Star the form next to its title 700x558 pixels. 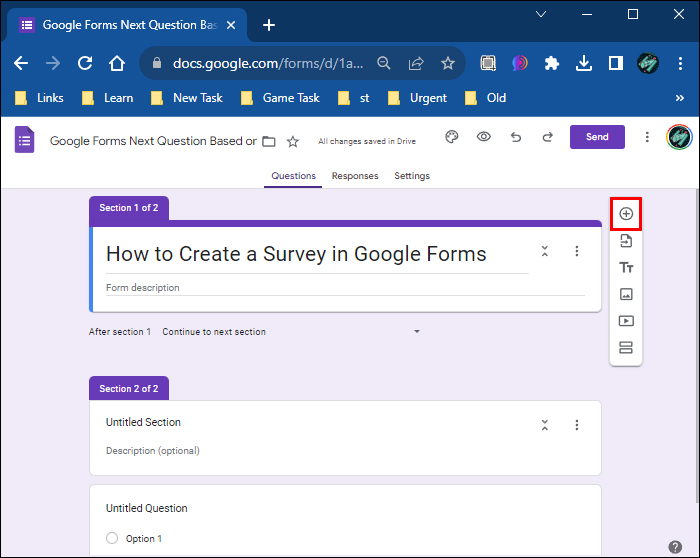point(293,142)
